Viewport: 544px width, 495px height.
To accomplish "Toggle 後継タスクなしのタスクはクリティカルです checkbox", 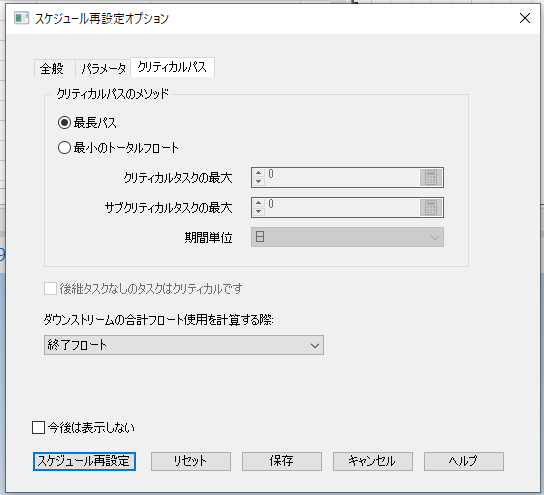I will pyautogui.click(x=50, y=289).
